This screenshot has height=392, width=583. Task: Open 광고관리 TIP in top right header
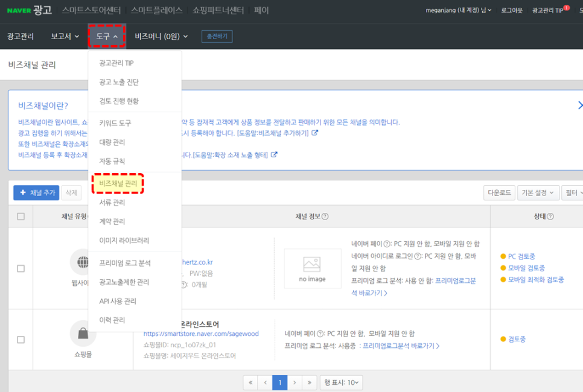click(547, 10)
